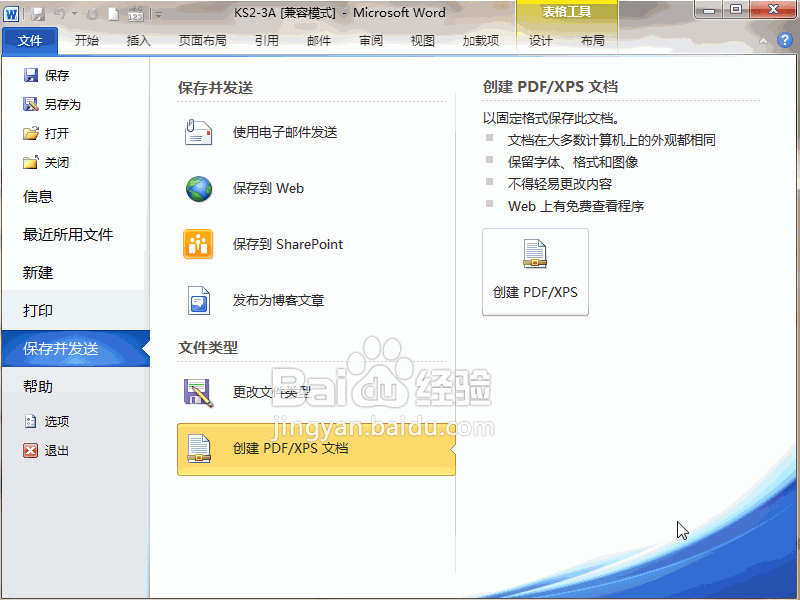Click the heading 以固定格式保存此文档

tap(552, 118)
